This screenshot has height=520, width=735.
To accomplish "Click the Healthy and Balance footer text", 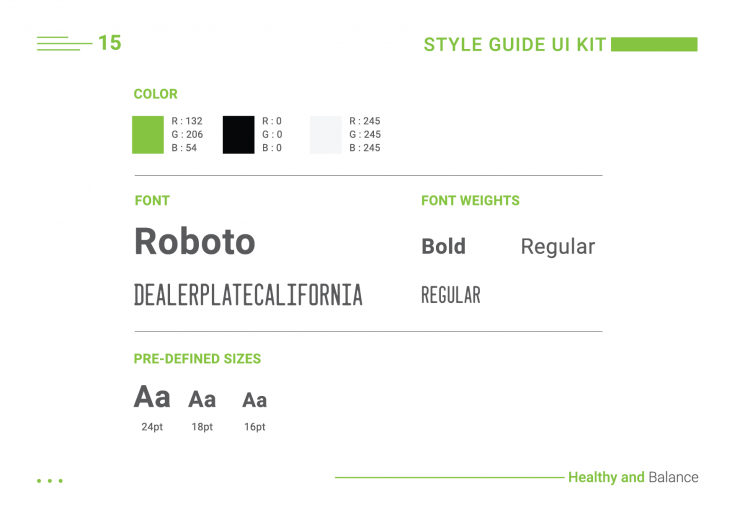I will pyautogui.click(x=633, y=477).
